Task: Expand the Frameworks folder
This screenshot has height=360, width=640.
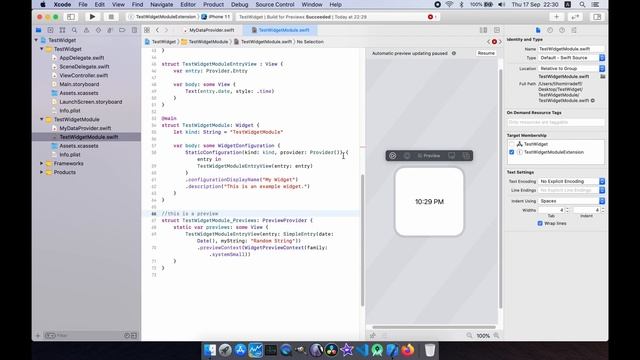Action: click(42, 163)
